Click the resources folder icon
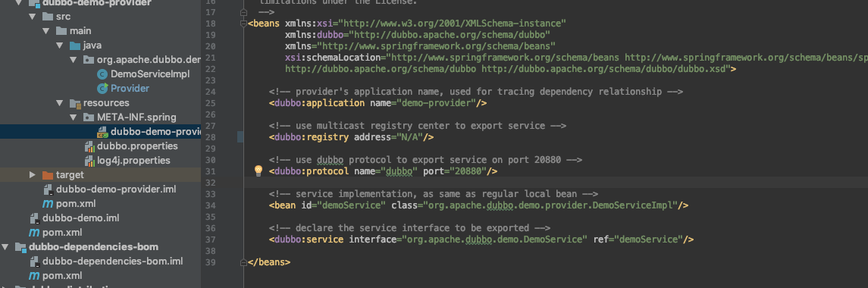This screenshot has height=288, width=868. [75, 103]
